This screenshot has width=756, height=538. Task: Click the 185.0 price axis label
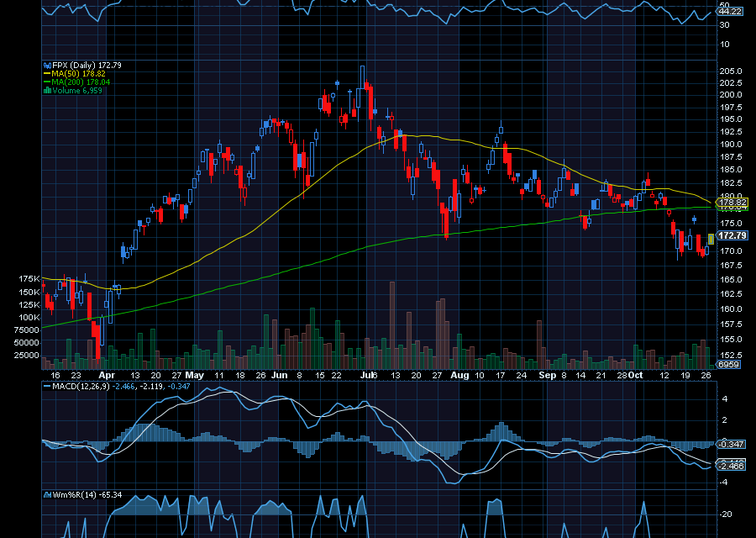[x=731, y=170]
